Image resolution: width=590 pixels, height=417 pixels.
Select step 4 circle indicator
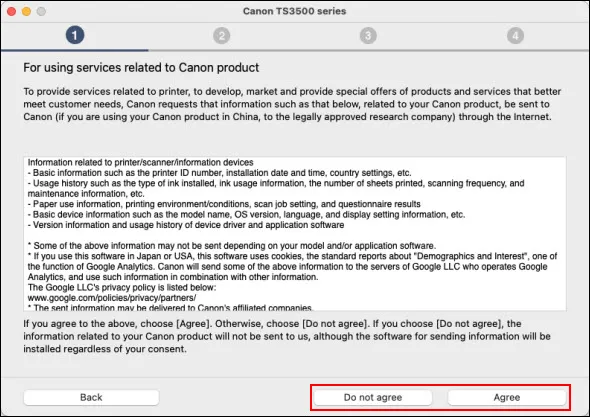pos(515,36)
